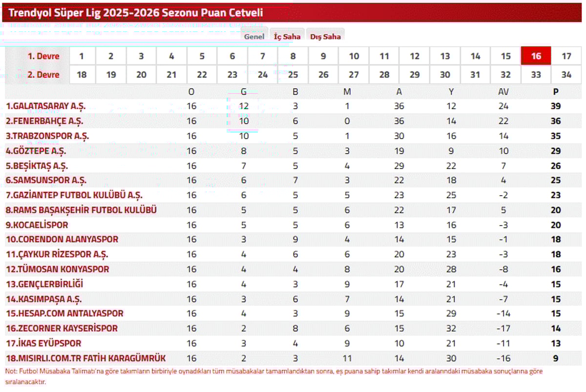586x392 pixels.
Task: Select week 16 in 1. Devre row
Action: [x=536, y=56]
